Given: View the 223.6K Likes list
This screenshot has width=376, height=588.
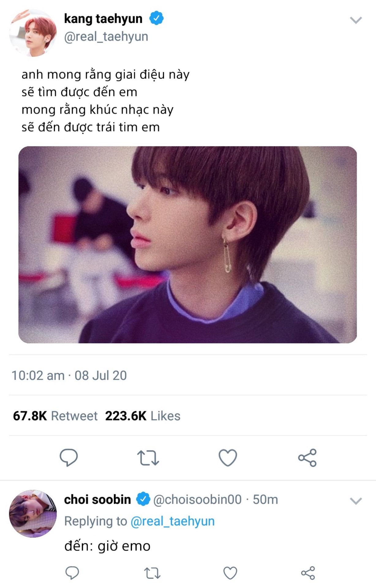Looking at the screenshot, I should [143, 416].
